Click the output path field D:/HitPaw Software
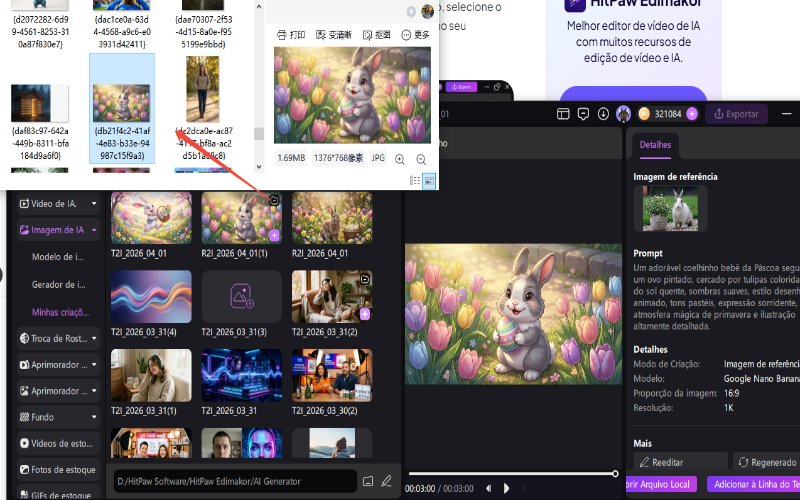The image size is (800, 500). (235, 481)
